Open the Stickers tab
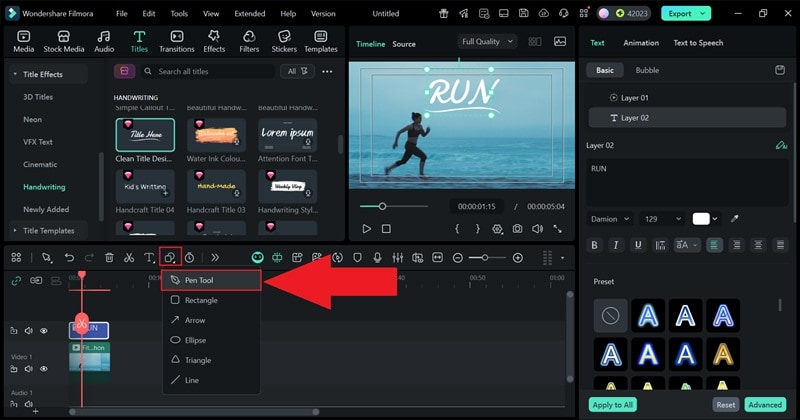Viewport: 800px width, 420px height. coord(284,41)
